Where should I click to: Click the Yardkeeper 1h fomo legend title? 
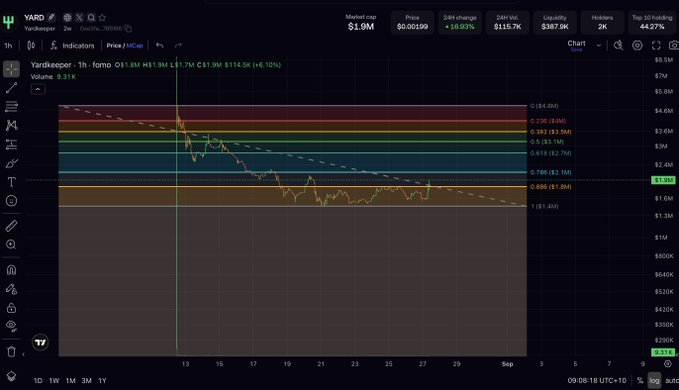71,65
